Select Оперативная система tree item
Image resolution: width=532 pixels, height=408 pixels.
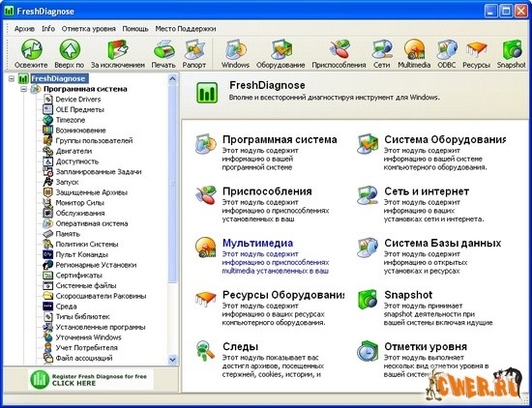pyautogui.click(x=92, y=223)
